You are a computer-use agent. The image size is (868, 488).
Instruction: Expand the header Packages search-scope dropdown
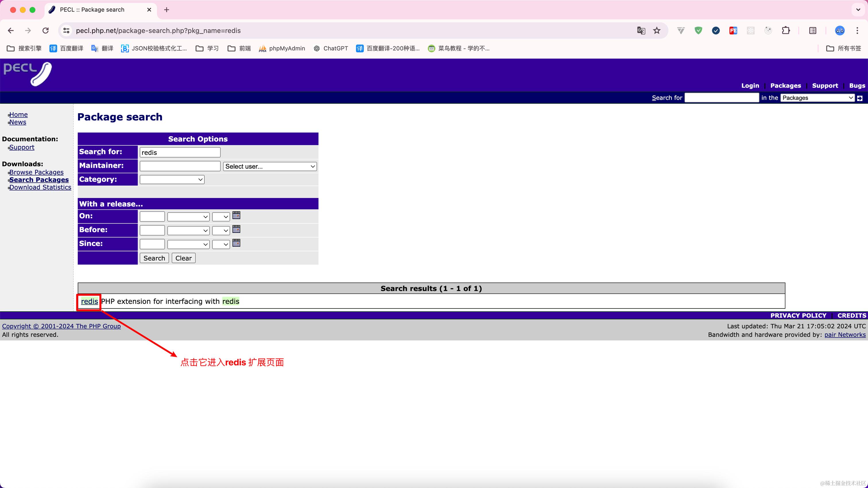(x=817, y=98)
